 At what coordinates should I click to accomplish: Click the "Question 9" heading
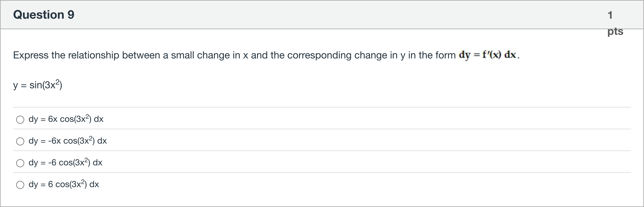point(44,14)
